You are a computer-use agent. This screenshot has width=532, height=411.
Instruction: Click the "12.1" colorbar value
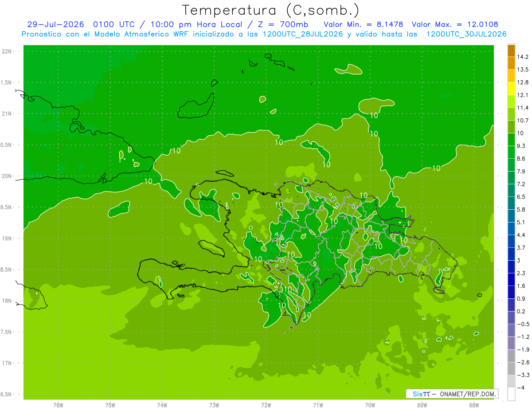[523, 95]
